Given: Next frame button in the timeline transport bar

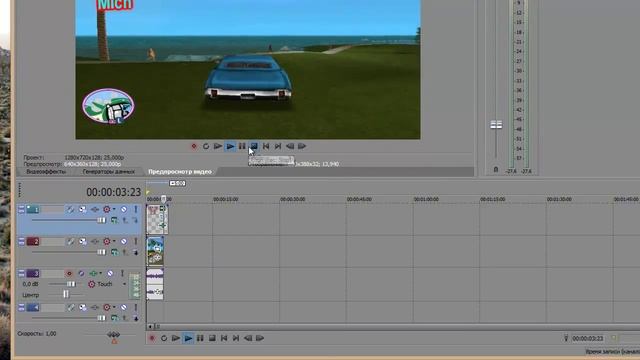Looking at the screenshot, I should (260, 338).
